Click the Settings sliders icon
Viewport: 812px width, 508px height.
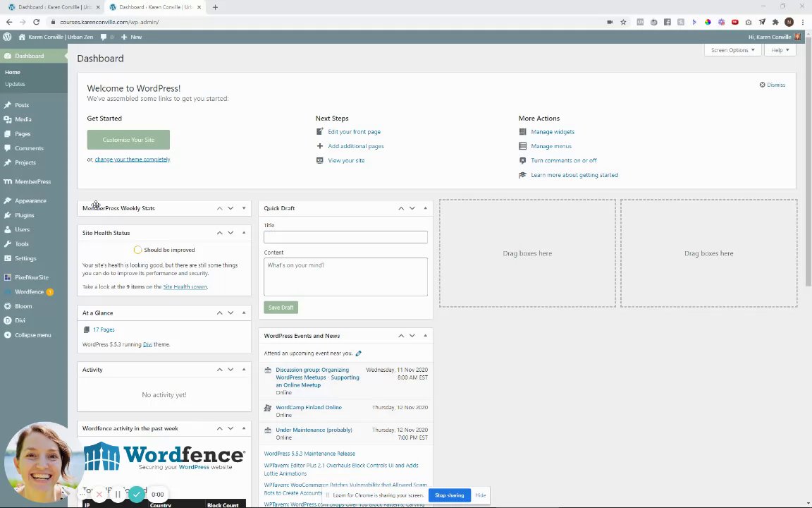[x=7, y=258]
